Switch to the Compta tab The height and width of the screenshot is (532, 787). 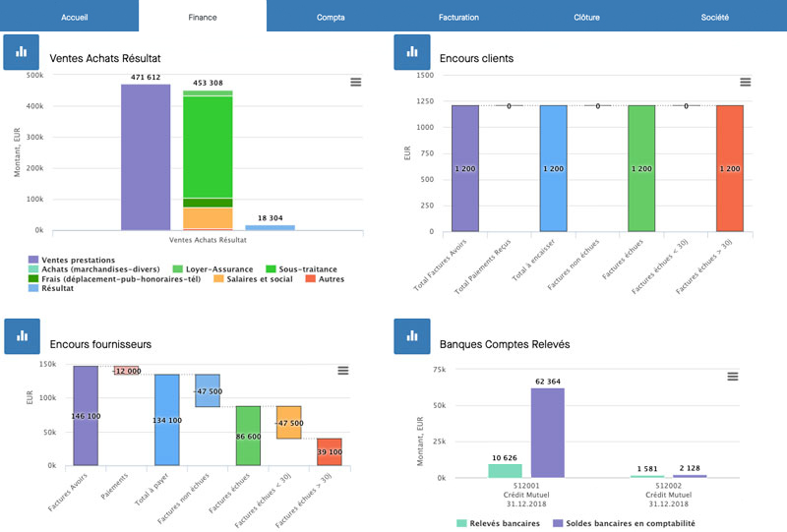point(331,17)
